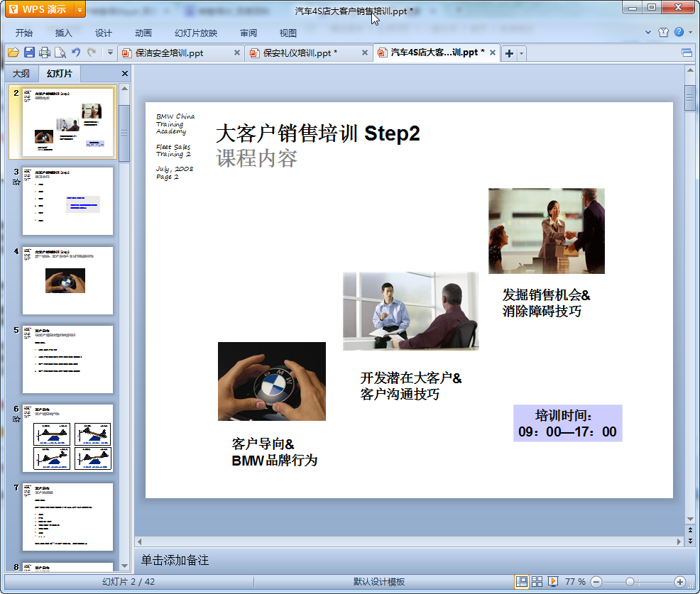Click the 77 % zoom level

click(x=575, y=581)
